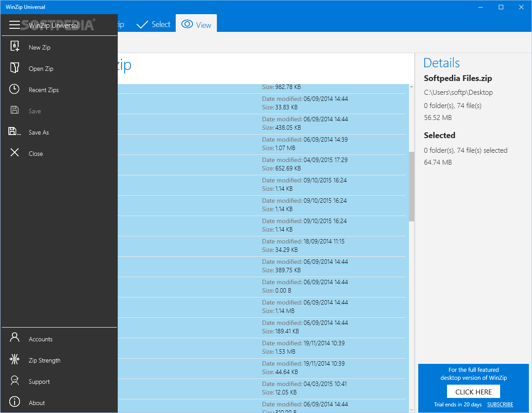Choose Open Zip from the menu

point(59,68)
